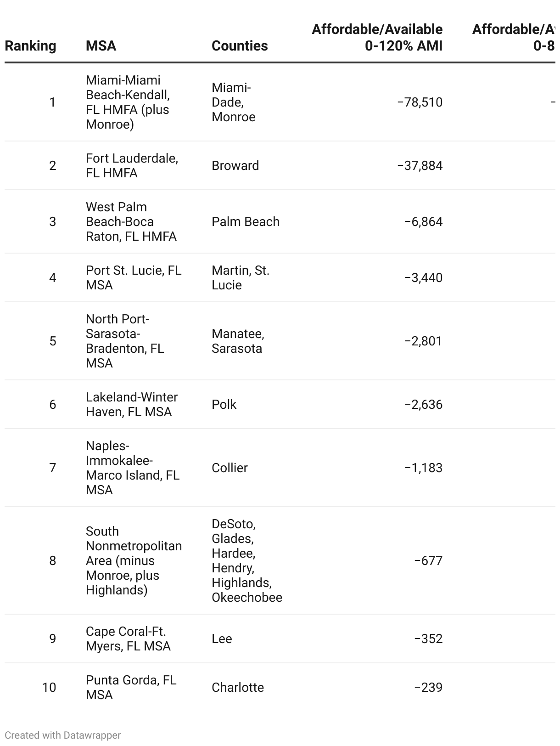Screen dimensions: 560x746
Task: Click the Port St. Lucie MSA cell
Action: pos(134,277)
